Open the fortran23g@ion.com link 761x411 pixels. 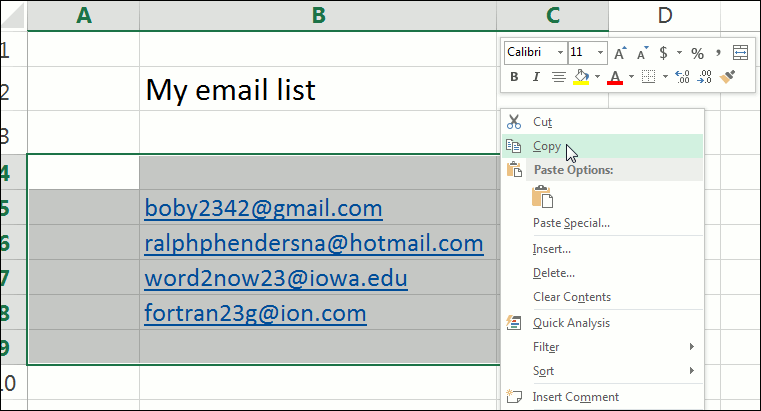255,313
